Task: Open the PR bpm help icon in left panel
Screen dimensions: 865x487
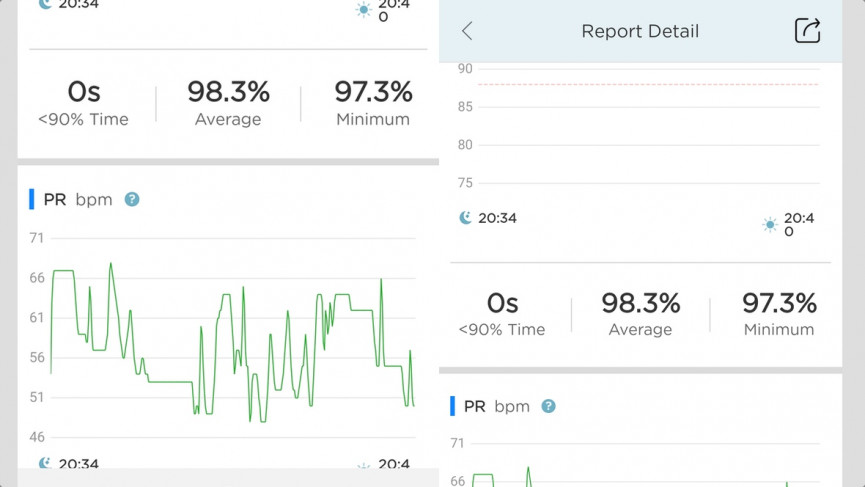Action: (x=132, y=199)
